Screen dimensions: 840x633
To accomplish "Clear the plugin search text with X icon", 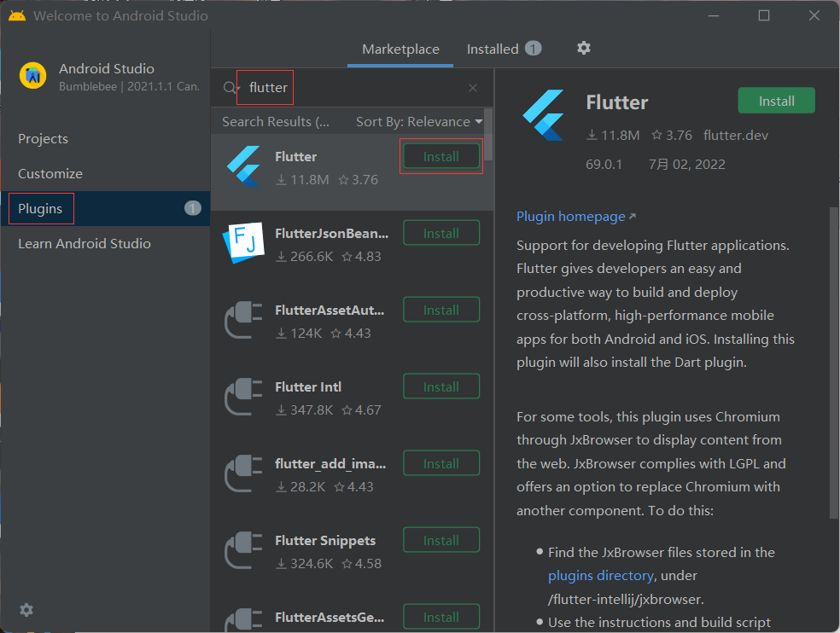I will point(473,88).
